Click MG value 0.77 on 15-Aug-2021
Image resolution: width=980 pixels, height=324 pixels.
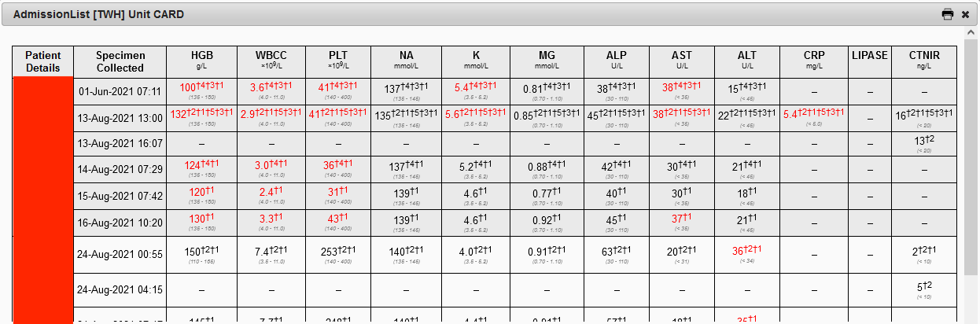(547, 193)
